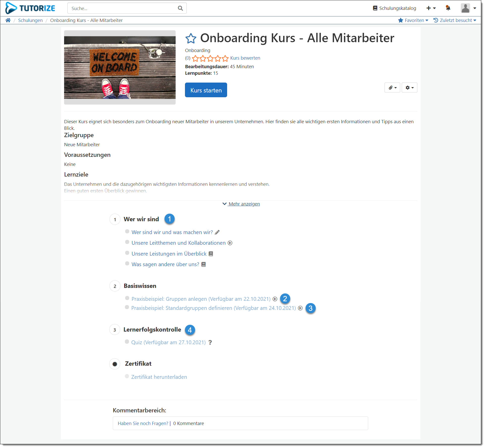Select the bullet next to 'Zertifikat herunterladen'
The image size is (485, 448).
[127, 376]
